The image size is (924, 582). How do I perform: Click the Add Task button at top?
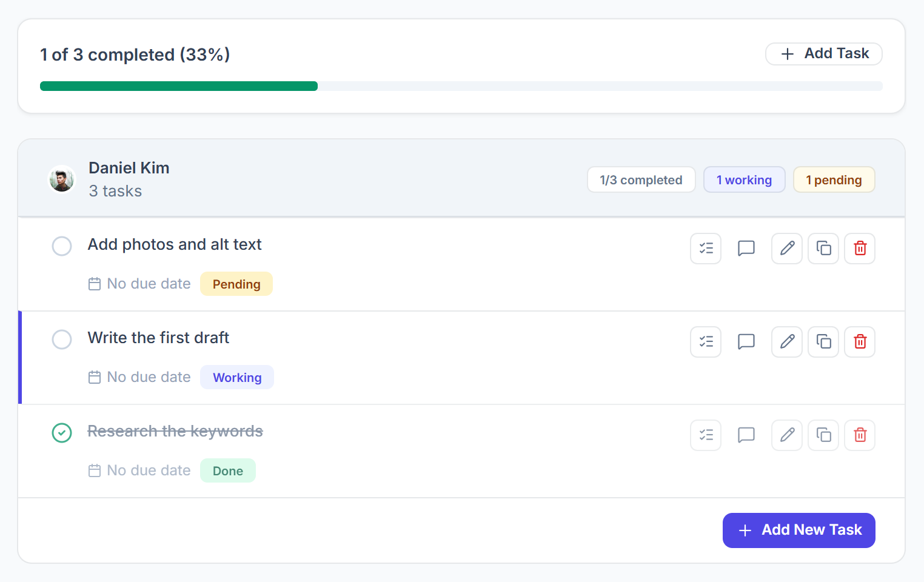[x=824, y=54]
